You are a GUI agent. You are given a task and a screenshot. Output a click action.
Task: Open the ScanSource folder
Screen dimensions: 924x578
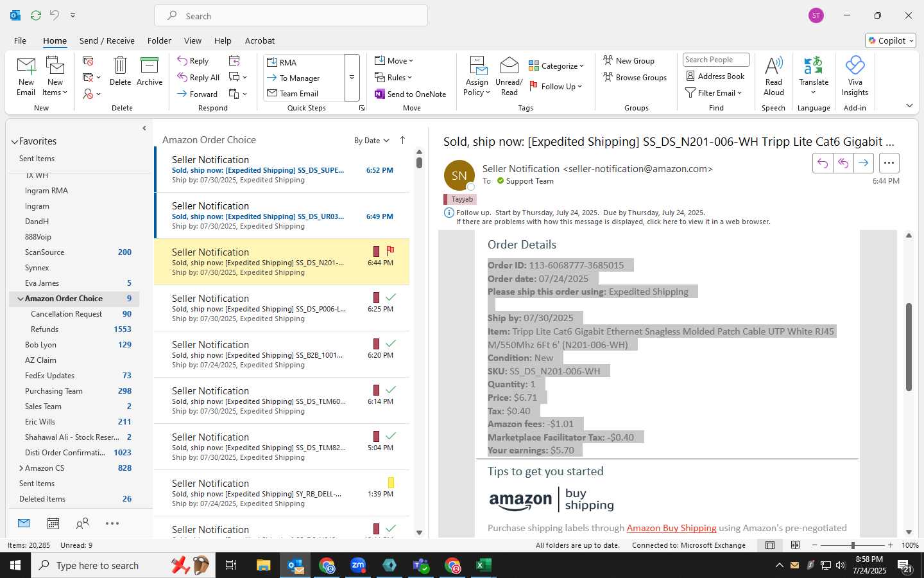tap(74, 252)
